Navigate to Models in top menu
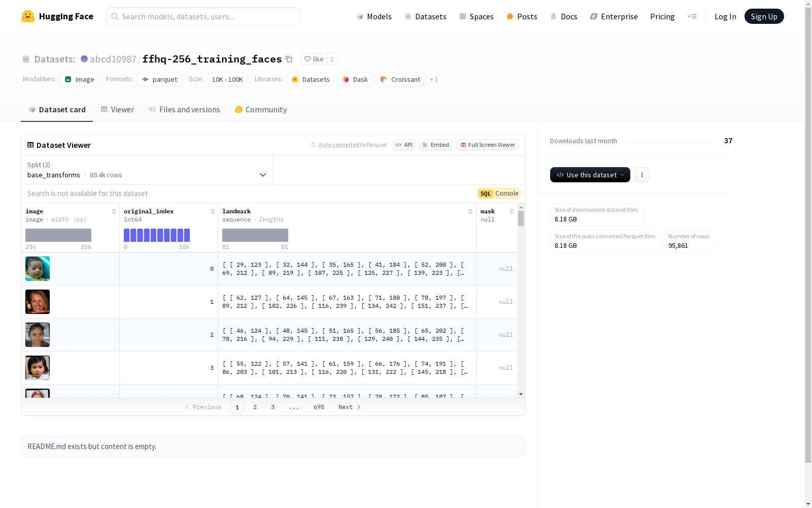This screenshot has height=508, width=812. point(374,16)
